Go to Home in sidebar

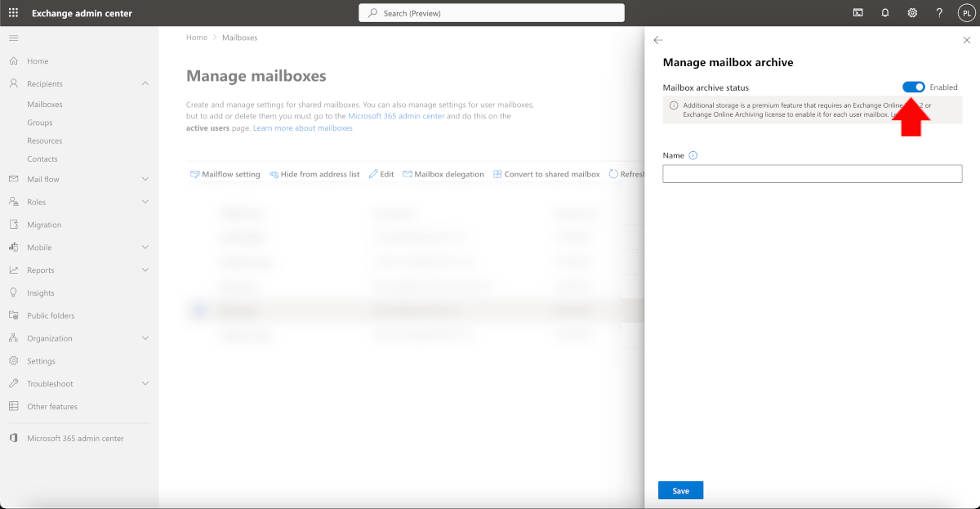(x=38, y=61)
